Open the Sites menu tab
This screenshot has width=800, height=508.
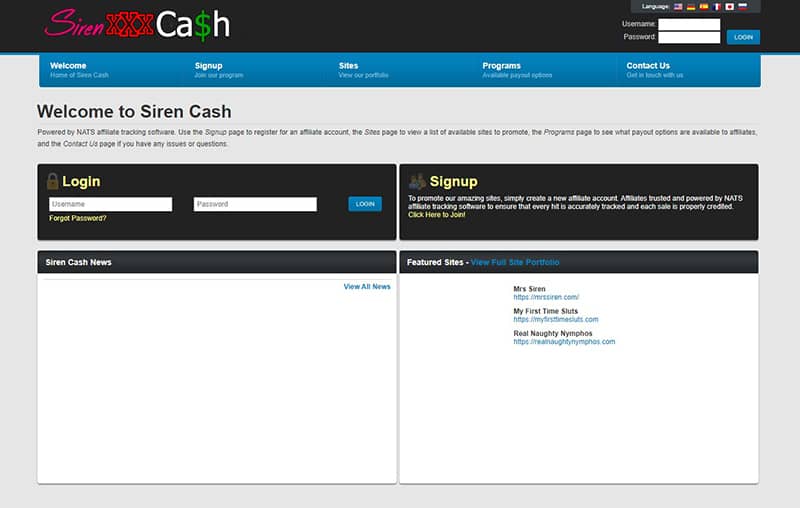coord(399,70)
